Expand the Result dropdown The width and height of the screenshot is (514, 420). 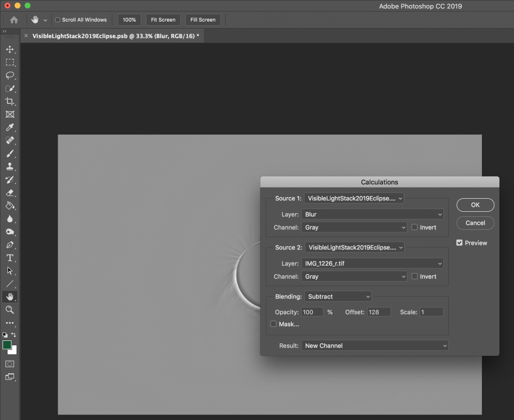point(374,346)
